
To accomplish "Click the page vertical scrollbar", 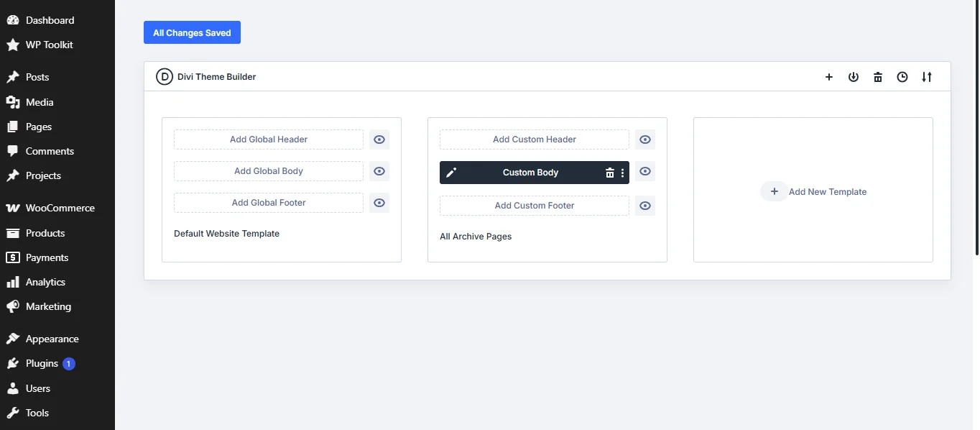I will click(976, 128).
